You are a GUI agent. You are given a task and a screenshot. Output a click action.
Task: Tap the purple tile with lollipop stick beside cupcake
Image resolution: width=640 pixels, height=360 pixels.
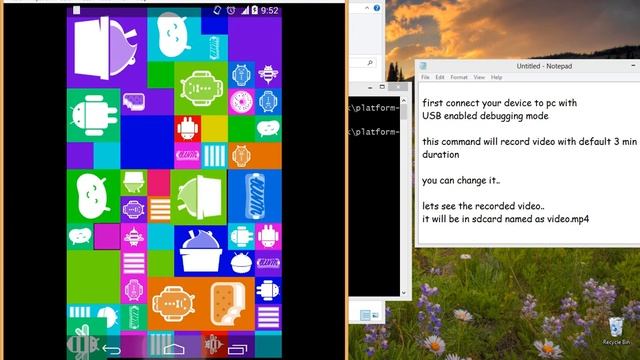(x=268, y=263)
